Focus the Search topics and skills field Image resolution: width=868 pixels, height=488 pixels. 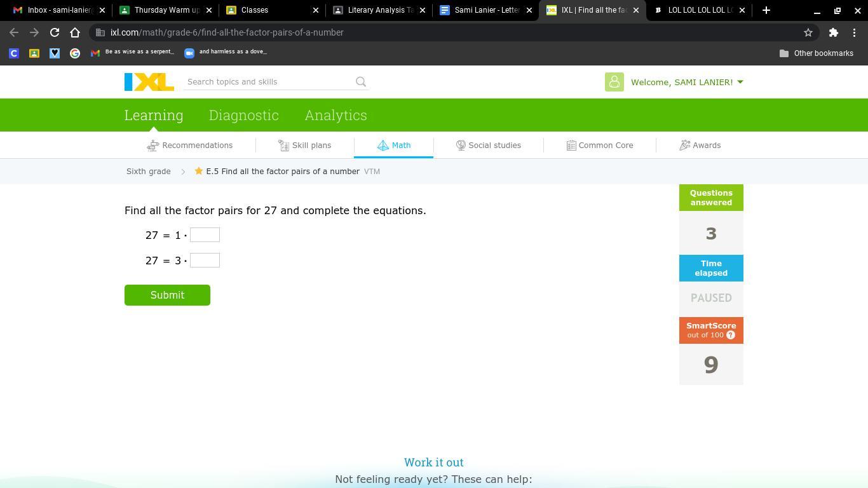[x=267, y=82]
